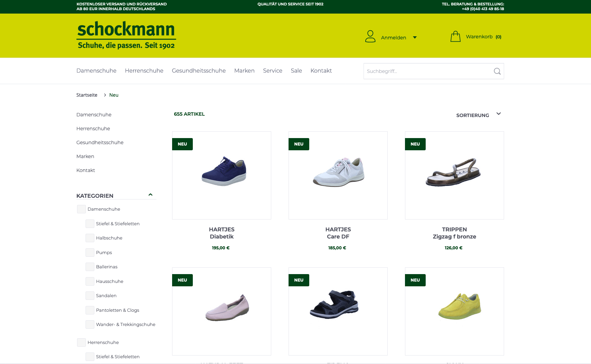Click NEU badge on pink loafer product
Image resolution: width=591 pixels, height=364 pixels.
[182, 280]
